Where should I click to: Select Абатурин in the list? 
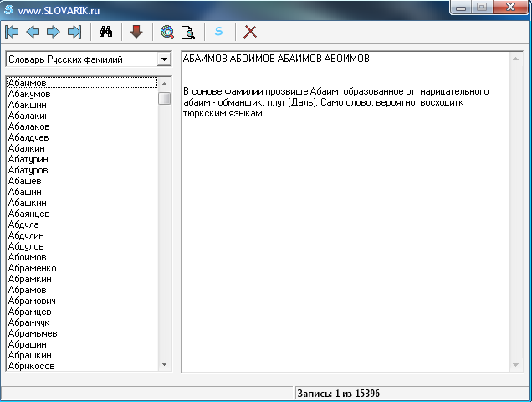(x=82, y=159)
